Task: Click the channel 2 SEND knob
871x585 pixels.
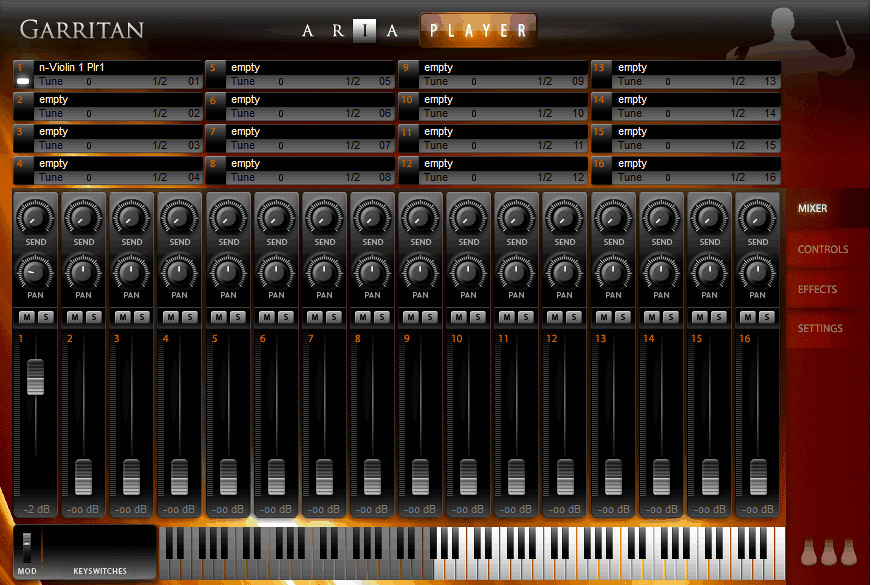Action: click(x=83, y=218)
